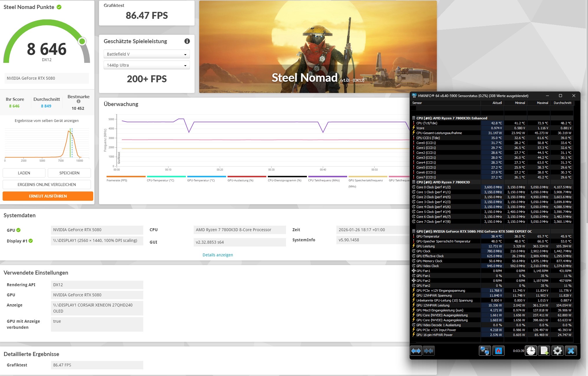Reset sensor timer with clock icon

531,351
